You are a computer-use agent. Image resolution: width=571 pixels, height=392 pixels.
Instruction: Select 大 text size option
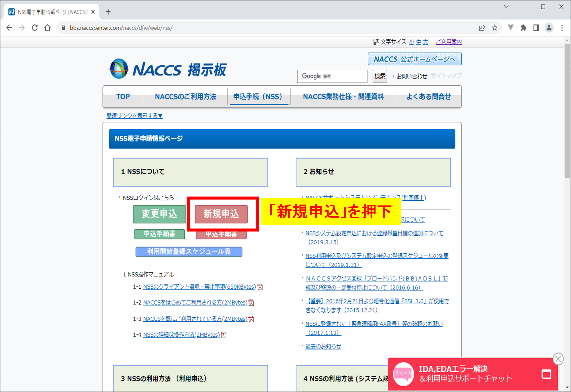[425, 42]
